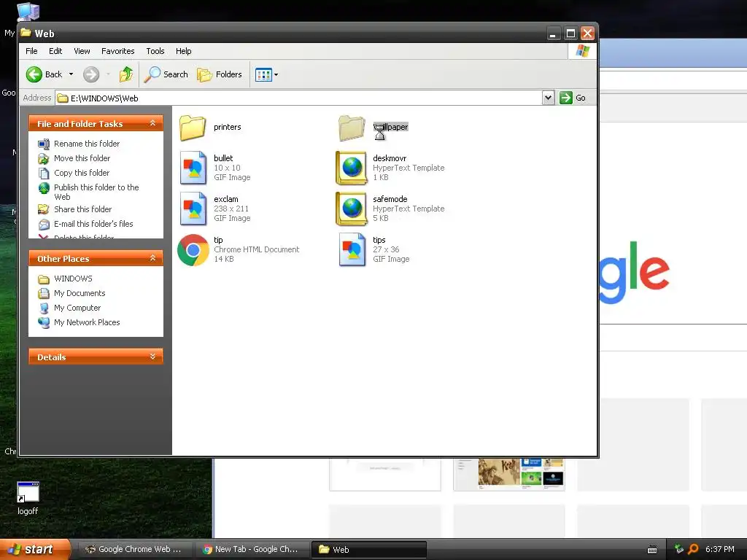Click the address field showing E:\WINDOWS\Web

[298, 98]
